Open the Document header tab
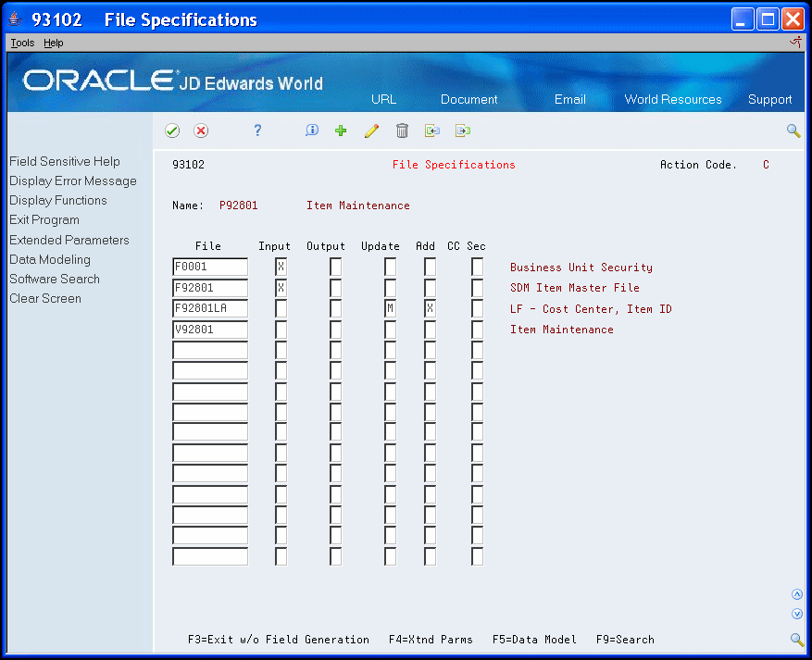 tap(468, 99)
